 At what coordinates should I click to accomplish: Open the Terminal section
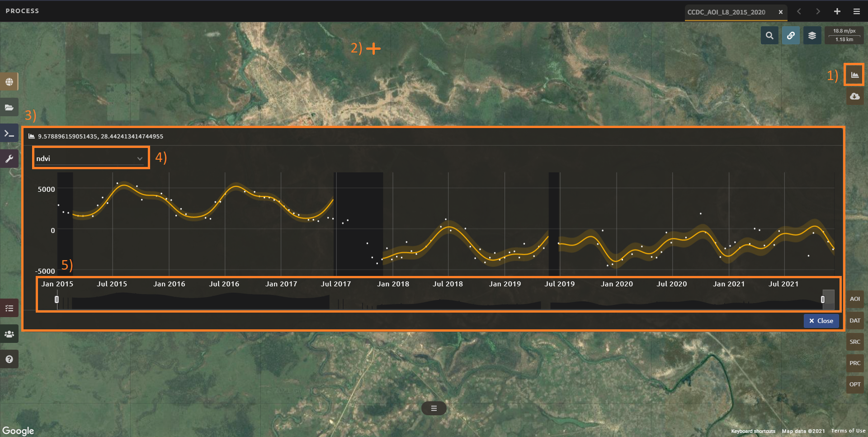click(x=9, y=133)
